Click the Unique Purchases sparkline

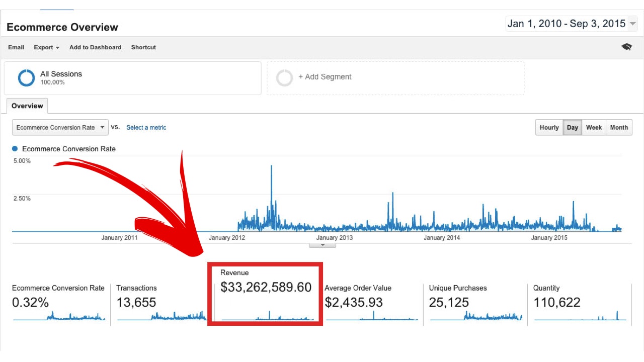475,317
